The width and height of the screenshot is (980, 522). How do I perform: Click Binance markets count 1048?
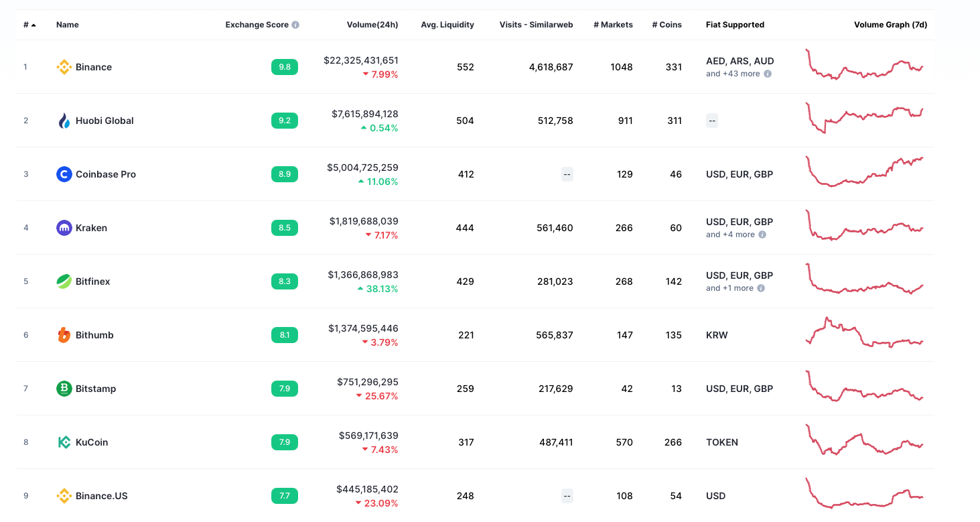pos(622,67)
